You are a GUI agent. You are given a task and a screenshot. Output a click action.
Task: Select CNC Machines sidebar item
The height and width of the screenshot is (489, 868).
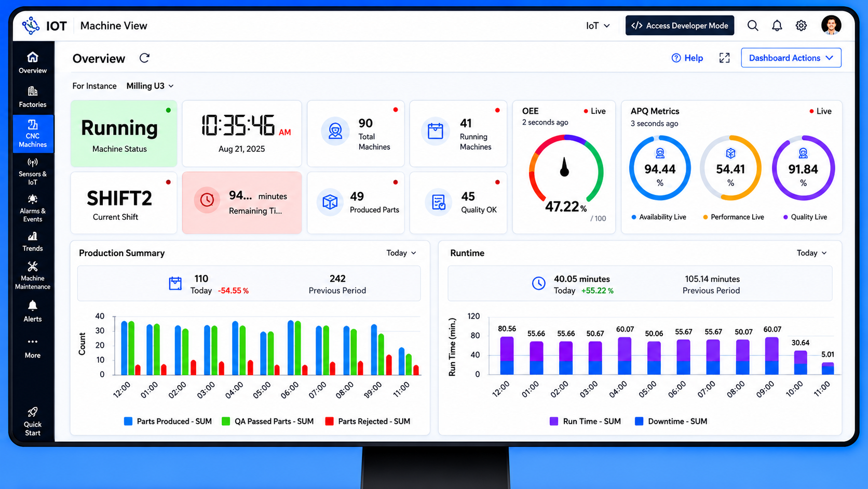[x=33, y=134]
